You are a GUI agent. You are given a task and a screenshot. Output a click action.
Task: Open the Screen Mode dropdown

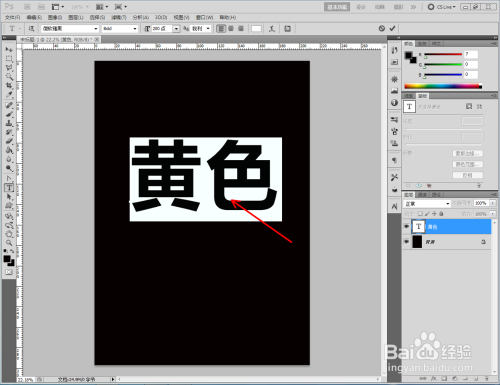coord(121,7)
